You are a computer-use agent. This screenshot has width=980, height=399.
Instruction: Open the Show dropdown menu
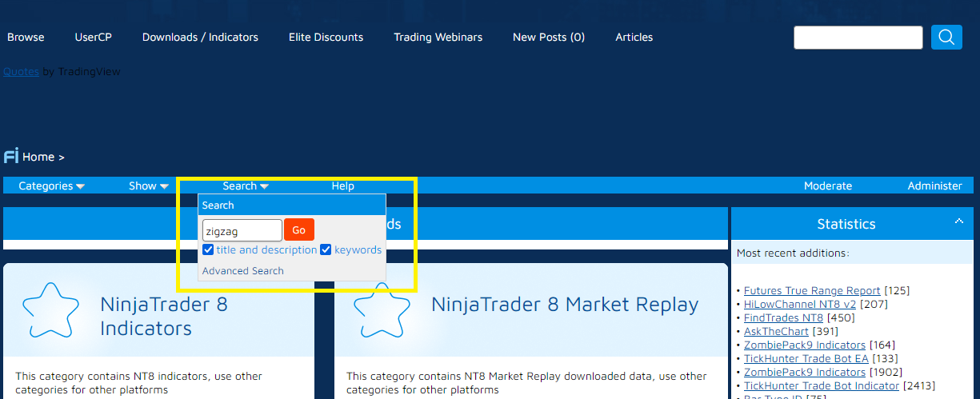(x=149, y=186)
